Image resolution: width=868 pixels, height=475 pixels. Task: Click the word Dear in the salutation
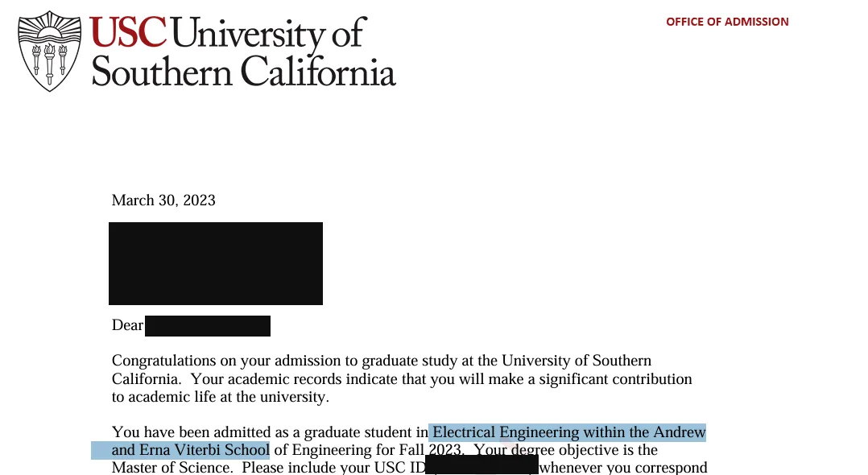pos(127,325)
